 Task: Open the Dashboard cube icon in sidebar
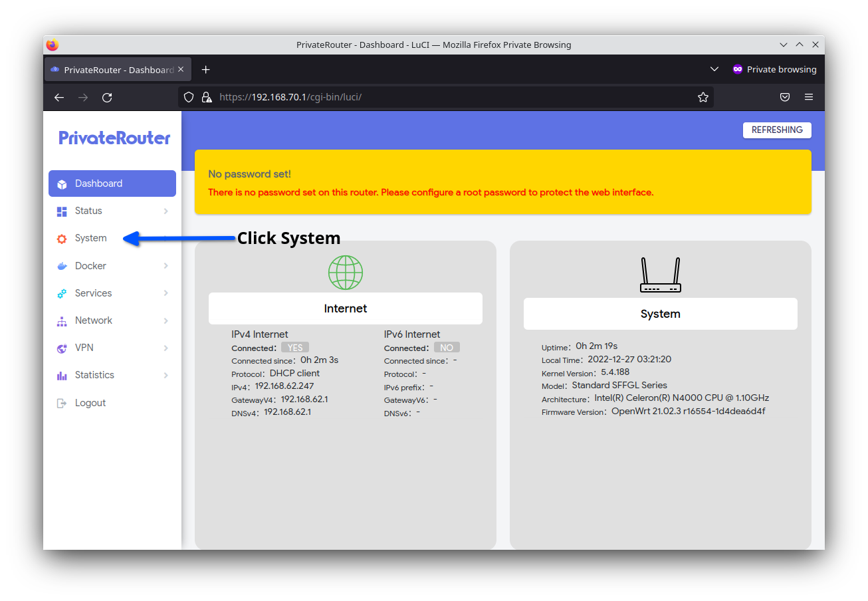tap(62, 184)
